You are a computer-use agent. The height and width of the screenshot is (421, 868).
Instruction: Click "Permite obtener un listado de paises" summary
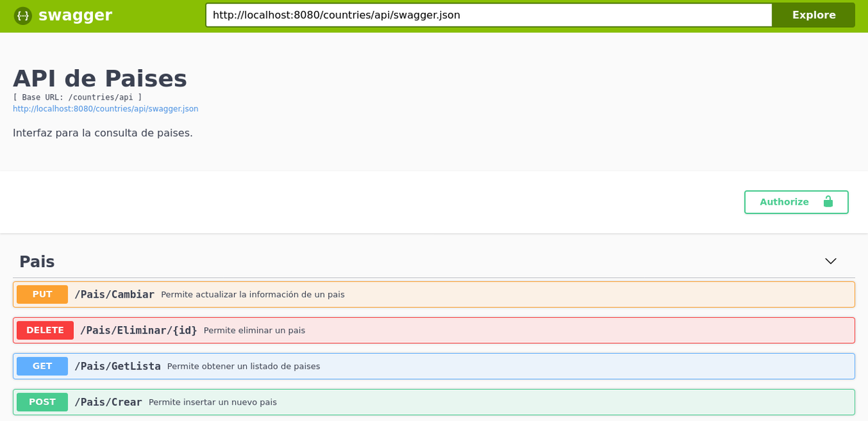click(243, 366)
